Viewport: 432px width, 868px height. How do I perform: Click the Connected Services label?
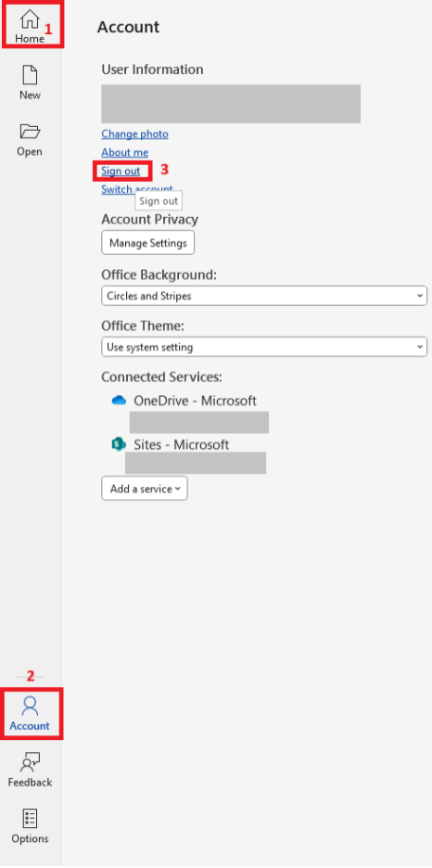(161, 377)
